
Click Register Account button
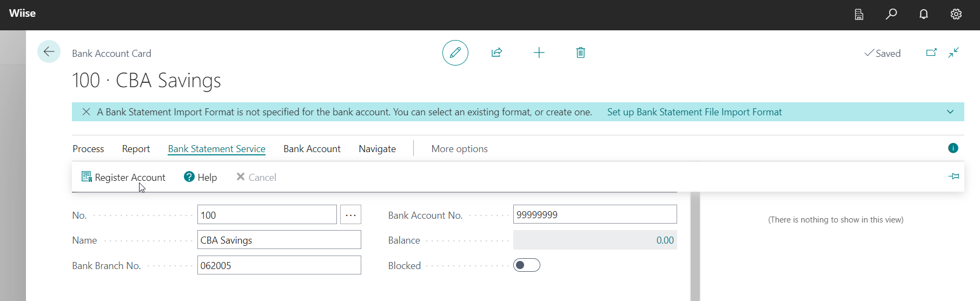[x=124, y=178]
